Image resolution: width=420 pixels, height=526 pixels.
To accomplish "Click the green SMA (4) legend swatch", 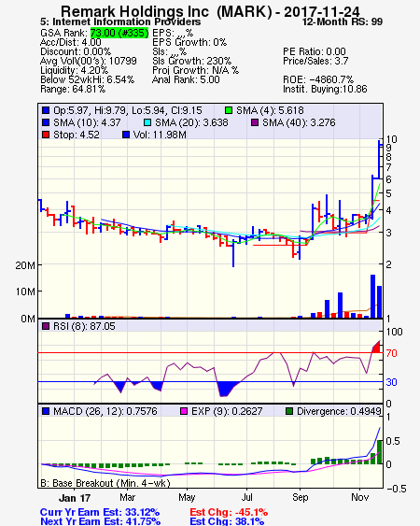I will click(x=229, y=110).
